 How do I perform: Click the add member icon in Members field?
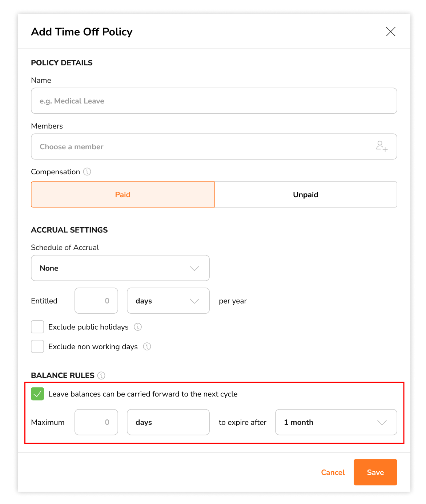(x=382, y=147)
